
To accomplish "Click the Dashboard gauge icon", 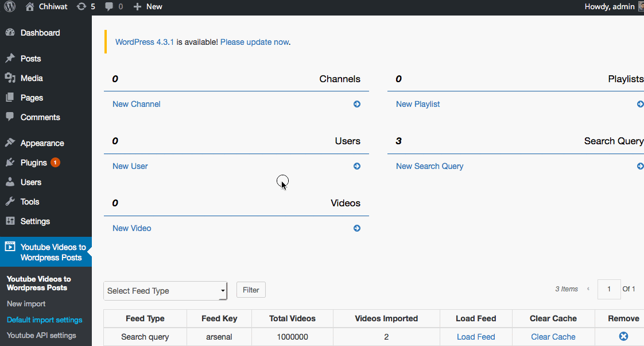I will click(x=10, y=33).
